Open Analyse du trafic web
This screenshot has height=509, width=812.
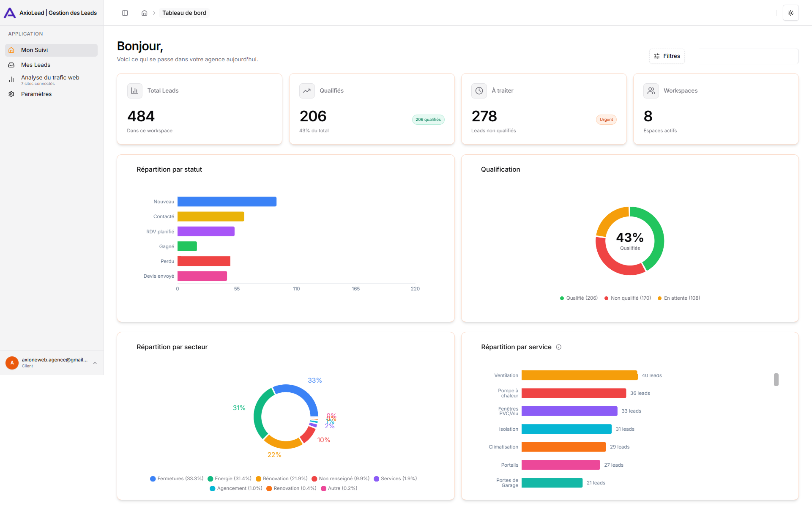(51, 79)
